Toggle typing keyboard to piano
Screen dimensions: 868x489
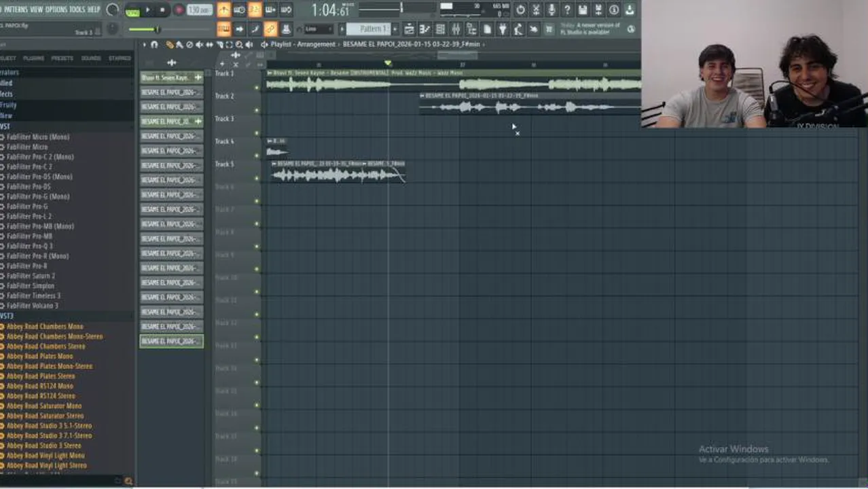(223, 29)
